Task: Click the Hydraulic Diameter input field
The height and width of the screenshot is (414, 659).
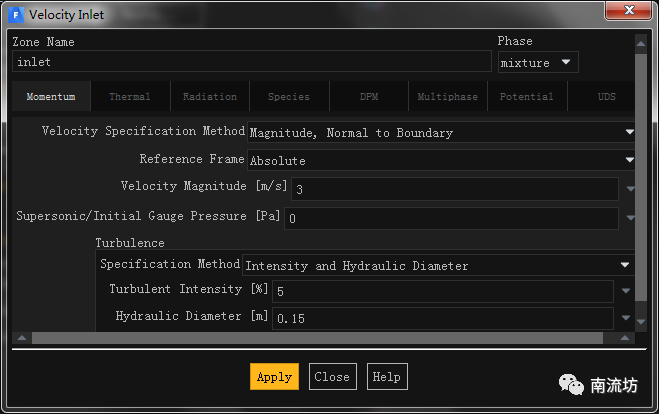Action: (x=442, y=318)
